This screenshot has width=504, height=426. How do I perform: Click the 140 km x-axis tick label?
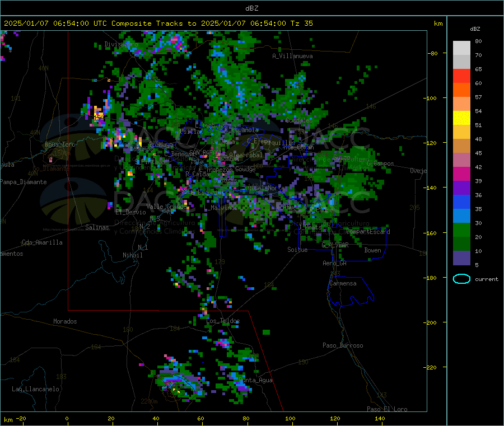[x=380, y=418]
